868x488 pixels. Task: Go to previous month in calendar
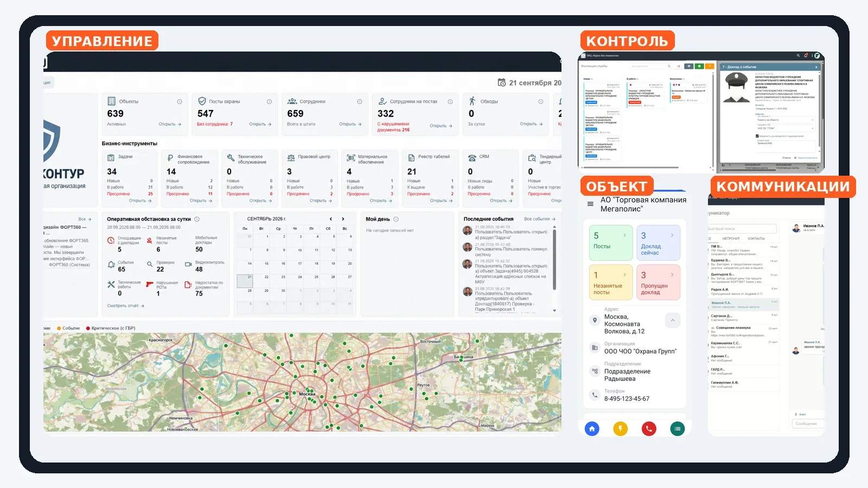(x=331, y=219)
